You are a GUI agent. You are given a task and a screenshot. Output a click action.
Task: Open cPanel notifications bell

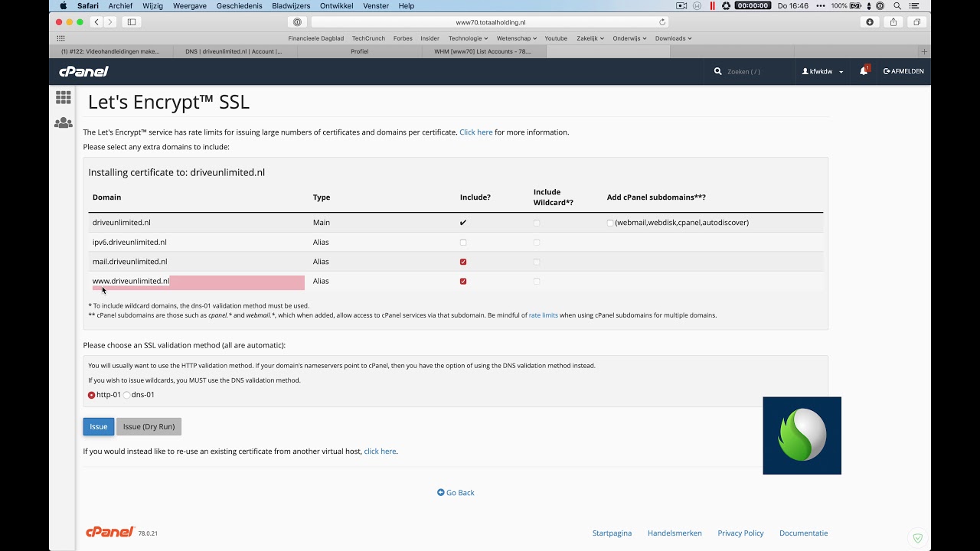click(x=864, y=71)
